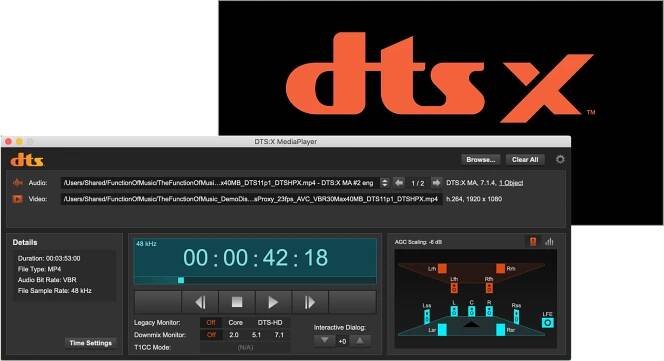Open settings via the gear icon
This screenshot has height=361, width=664.
click(x=560, y=159)
